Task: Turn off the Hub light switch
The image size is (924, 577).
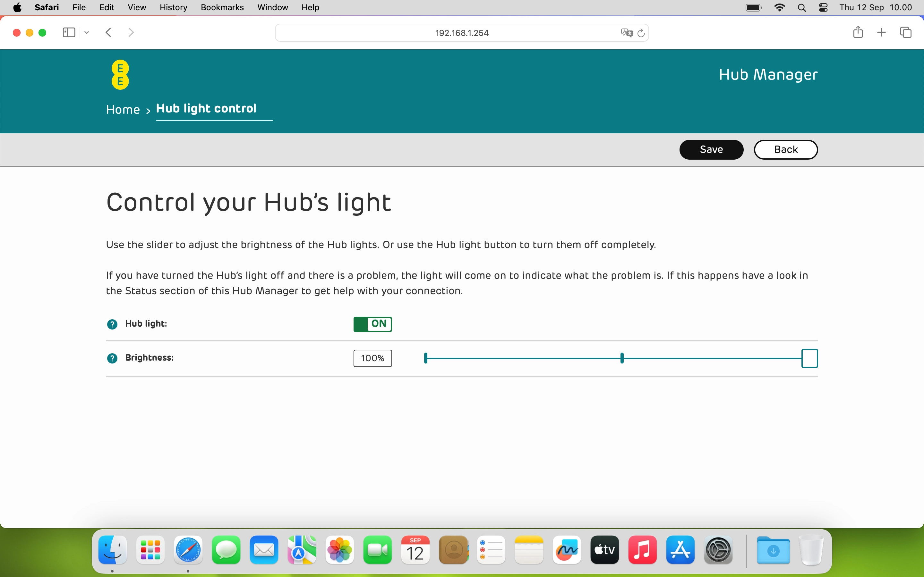Action: point(373,324)
